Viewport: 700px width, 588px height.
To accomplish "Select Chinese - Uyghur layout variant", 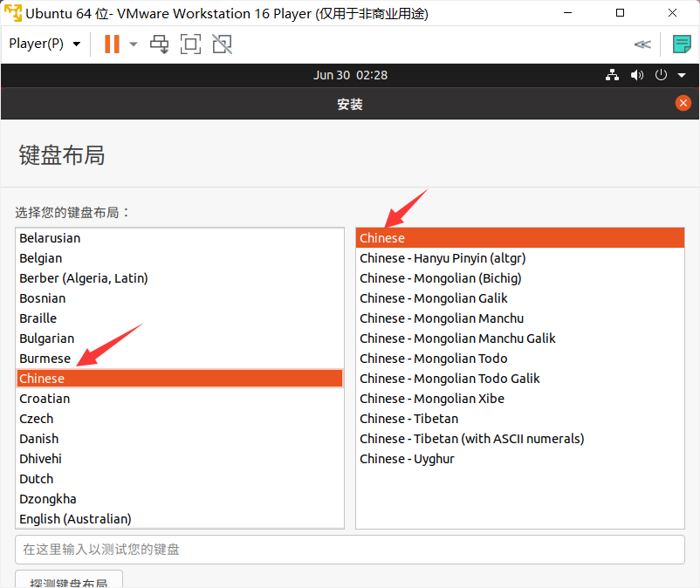I will pos(407,459).
